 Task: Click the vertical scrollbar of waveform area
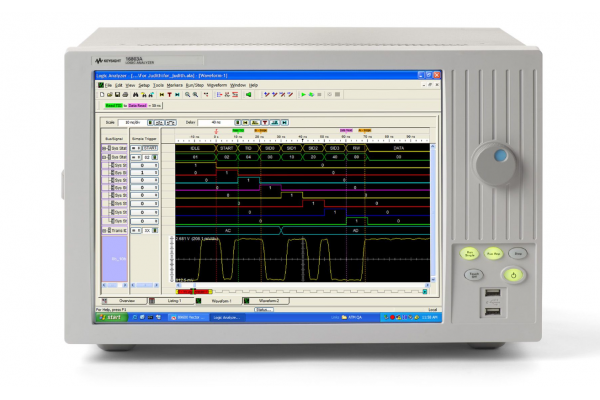433,213
